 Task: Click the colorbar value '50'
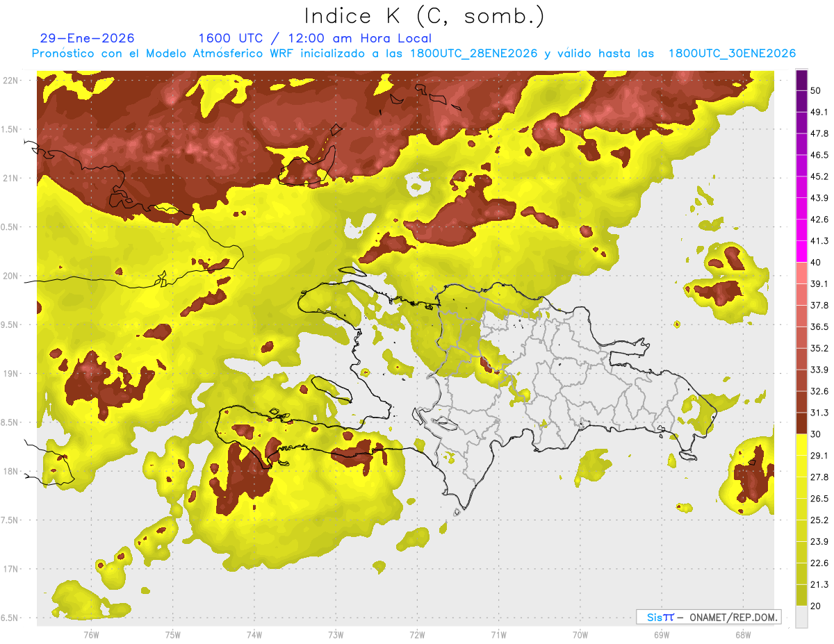pyautogui.click(x=816, y=90)
